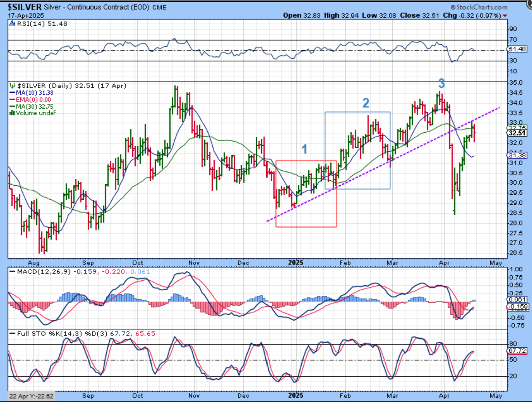Click the May label under the stochastic panel

(496, 396)
